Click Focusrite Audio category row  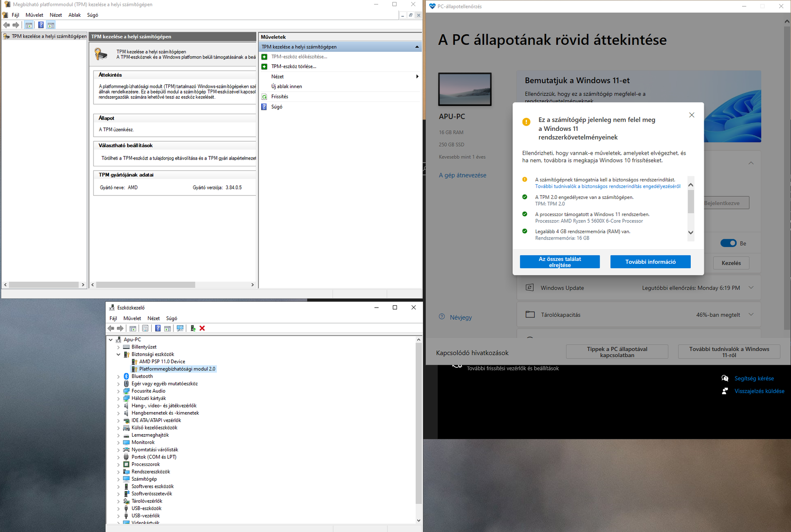(148, 391)
